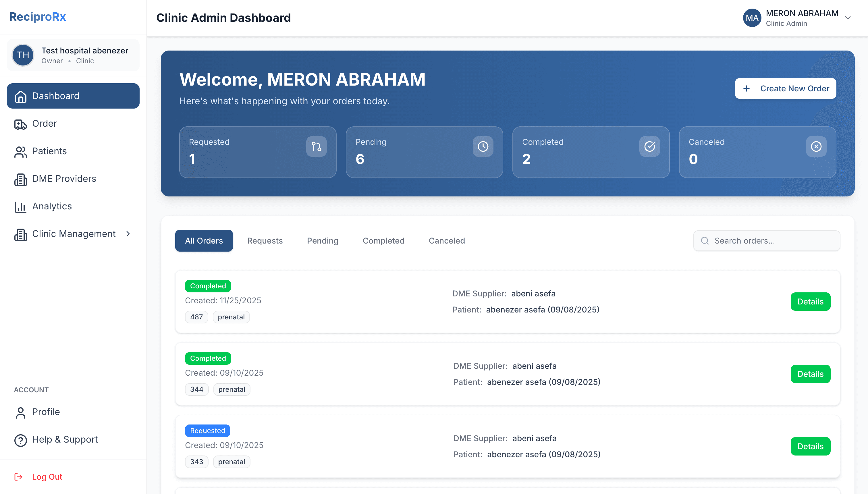View Details of the Requested order 343
Image resolution: width=868 pixels, height=494 pixels.
[x=810, y=446]
